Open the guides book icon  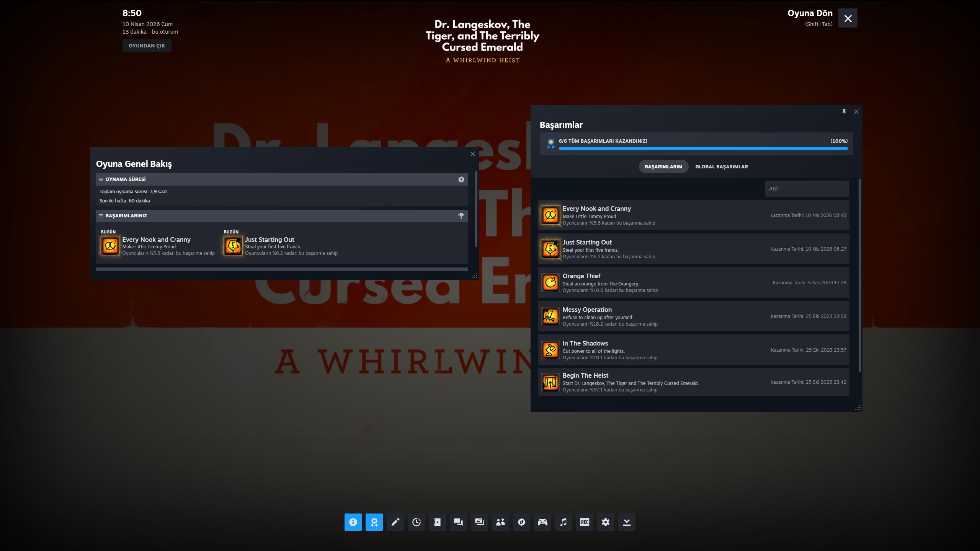click(x=437, y=522)
